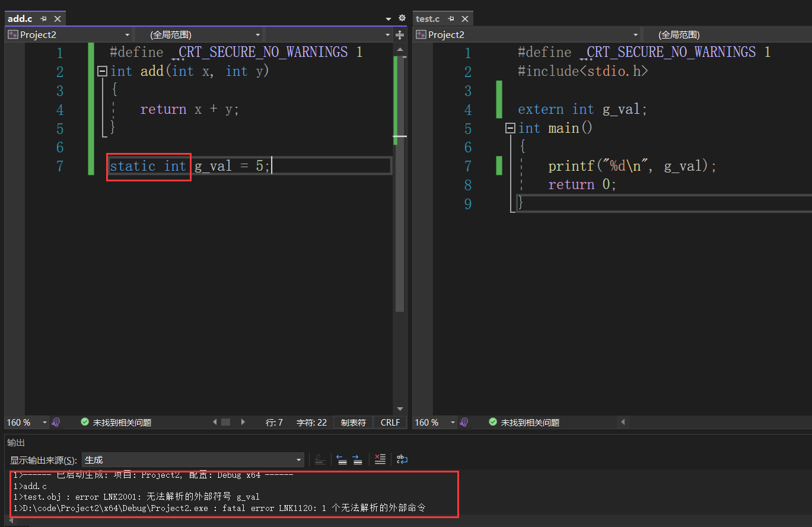Click add.c horizontal scroll left arrow
This screenshot has width=812, height=527.
coord(215,423)
